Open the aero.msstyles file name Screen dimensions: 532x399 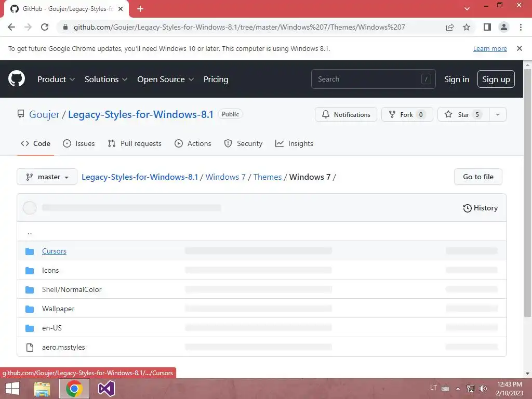tap(63, 348)
